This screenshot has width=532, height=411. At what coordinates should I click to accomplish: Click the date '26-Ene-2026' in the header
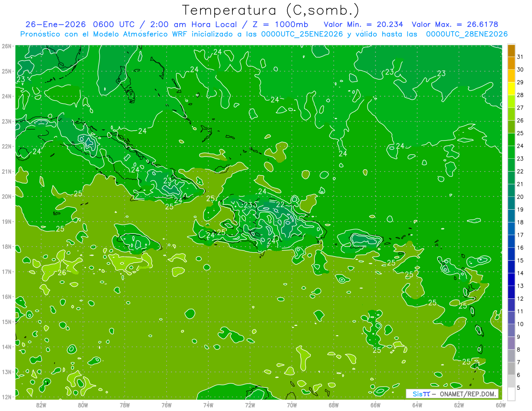tap(56, 24)
